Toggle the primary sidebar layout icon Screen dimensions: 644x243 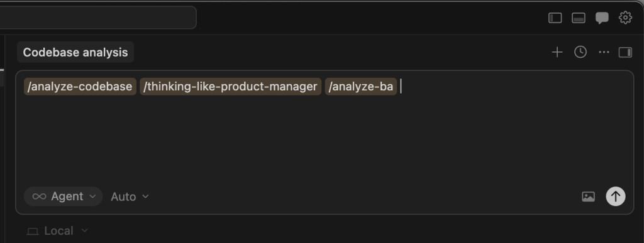click(x=555, y=18)
